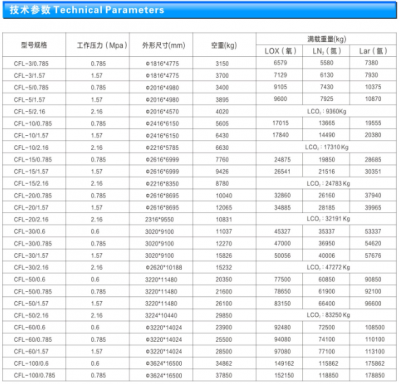Click the 3020*9100 dimension for CFL-30/0.6
400x384 pixels.
(x=159, y=231)
